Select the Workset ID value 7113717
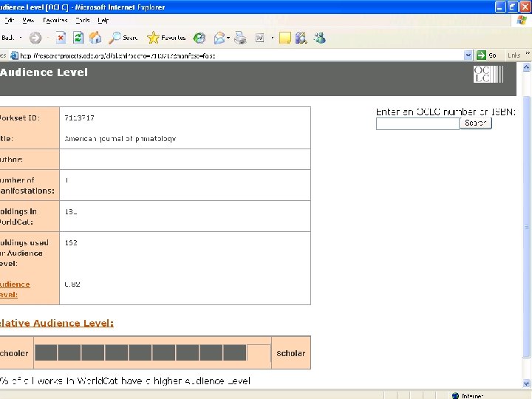The height and width of the screenshot is (399, 532). (79, 117)
